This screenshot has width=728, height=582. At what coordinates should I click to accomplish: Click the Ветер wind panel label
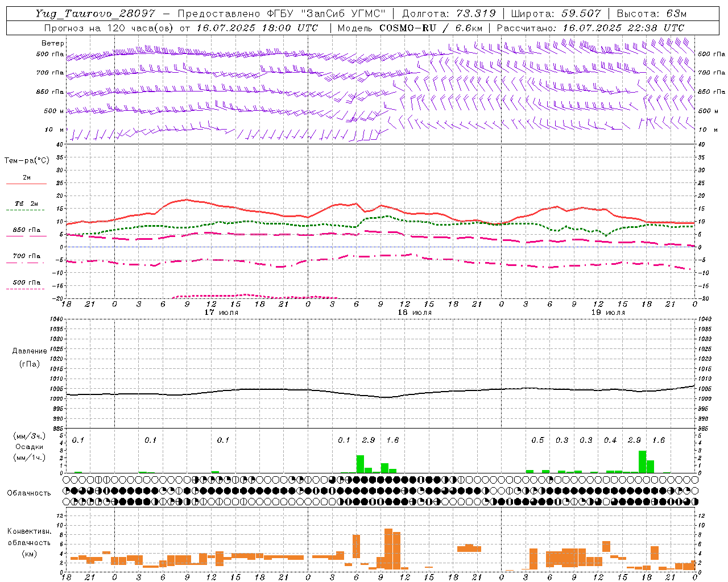point(53,43)
